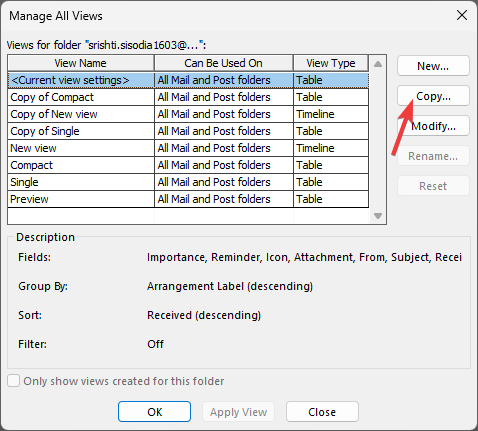Click the Copy... button
Image resolution: width=478 pixels, height=431 pixels.
[433, 96]
